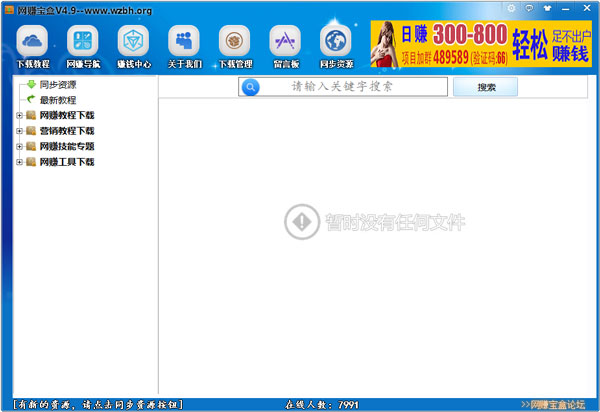Select the 网赚工具下载 folder label

click(67, 162)
